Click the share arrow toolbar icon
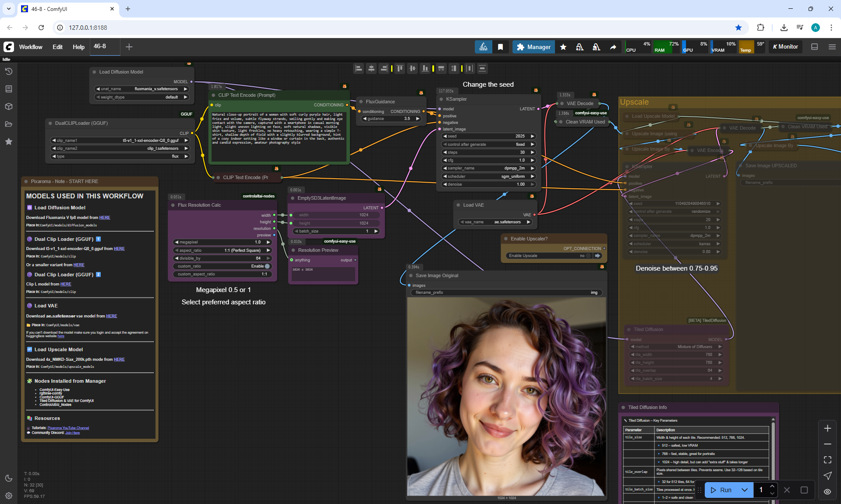Image resolution: width=841 pixels, height=504 pixels. 613,47
